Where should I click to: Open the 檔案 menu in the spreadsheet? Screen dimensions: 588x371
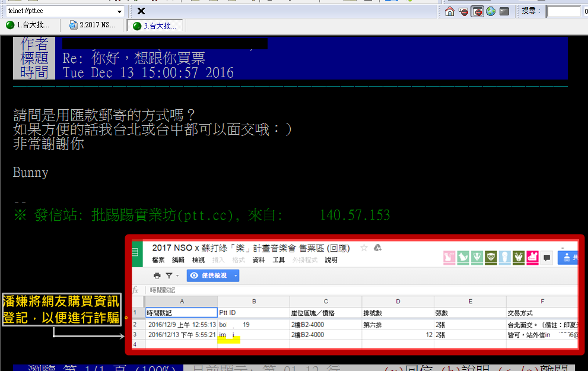(158, 260)
